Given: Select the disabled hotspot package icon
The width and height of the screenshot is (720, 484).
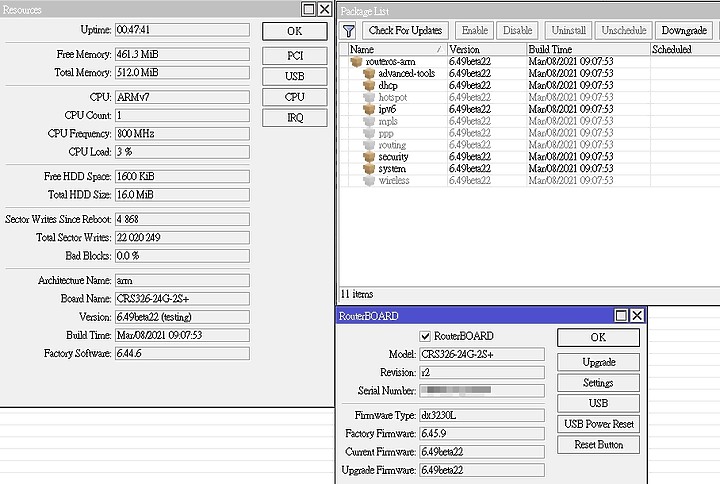Looking at the screenshot, I should (x=369, y=97).
